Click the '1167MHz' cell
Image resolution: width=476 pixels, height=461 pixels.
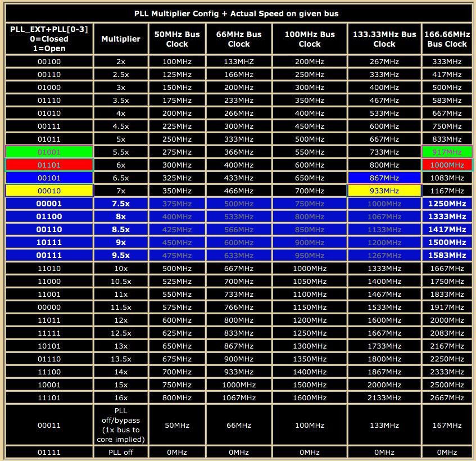point(447,191)
